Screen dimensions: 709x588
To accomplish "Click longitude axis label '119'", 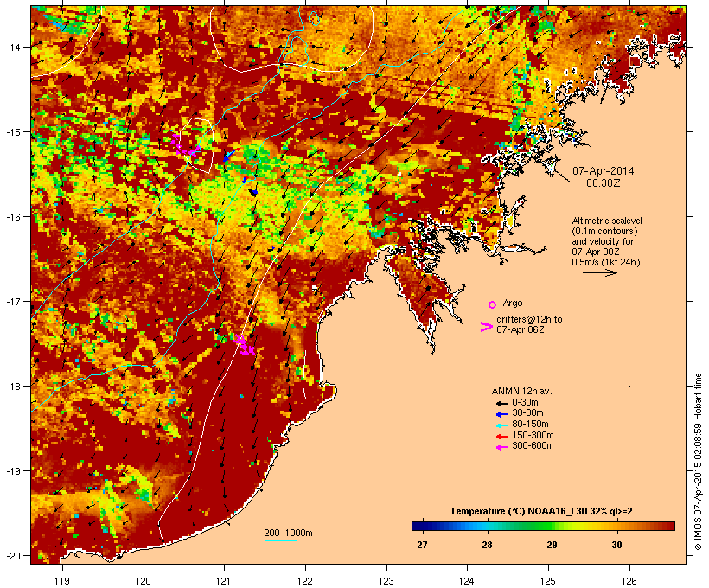I will 62,581.
